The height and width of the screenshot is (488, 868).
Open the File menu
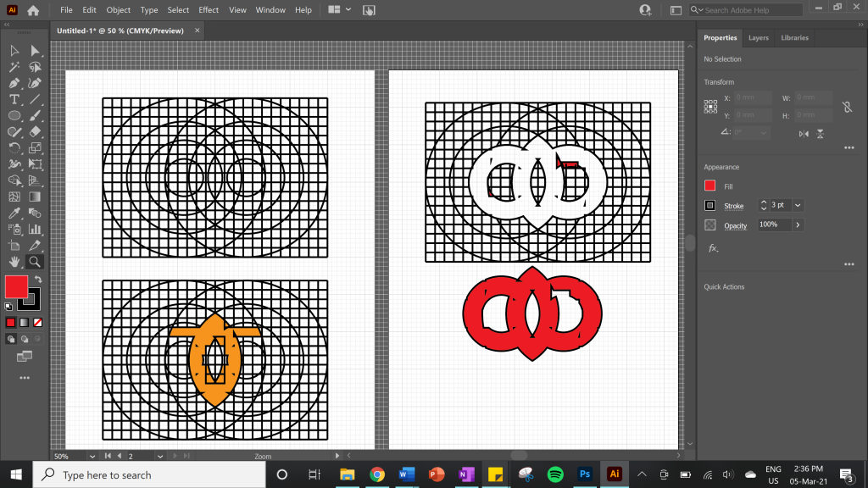coord(66,10)
